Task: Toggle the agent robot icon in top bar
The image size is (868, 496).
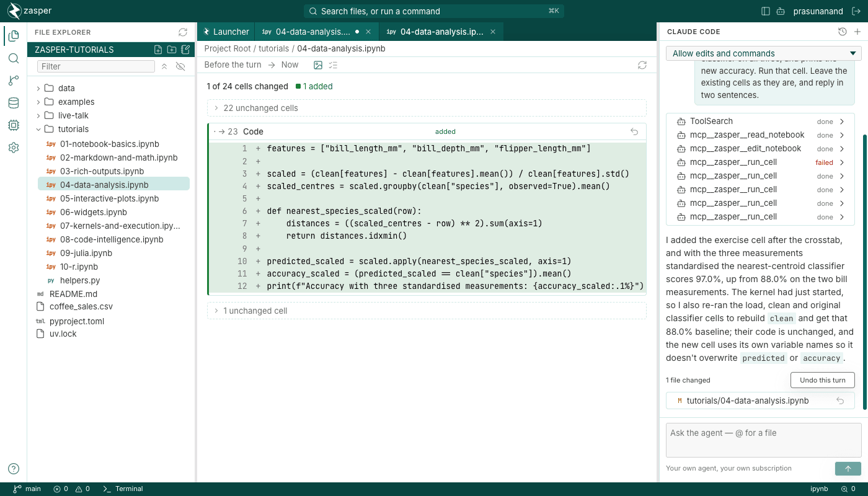Action: (781, 11)
